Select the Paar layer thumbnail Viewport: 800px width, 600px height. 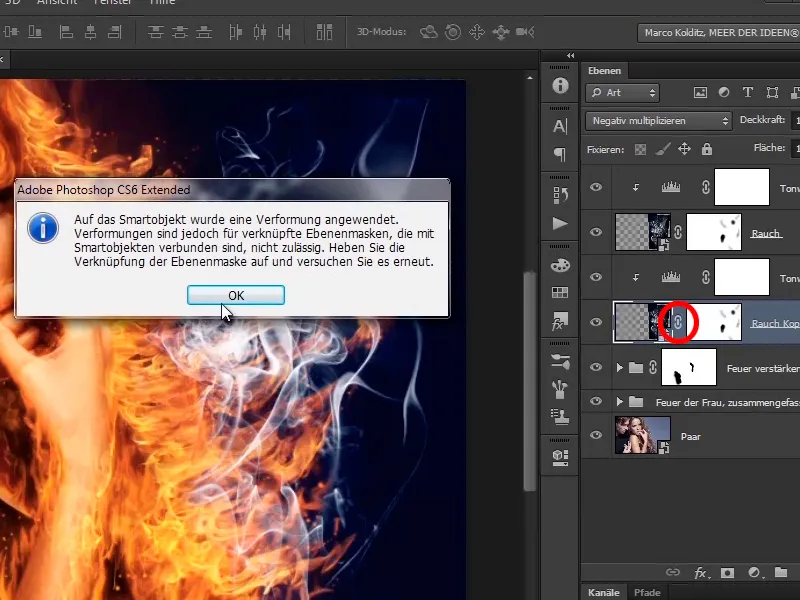point(642,435)
